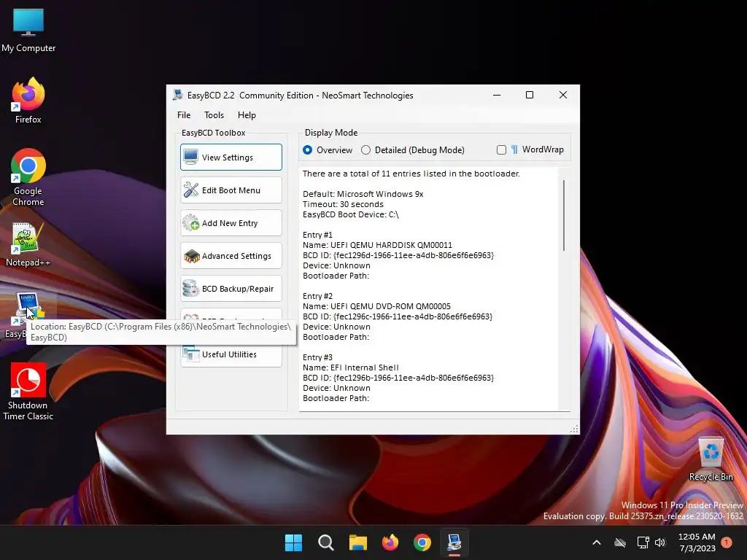The height and width of the screenshot is (560, 747).
Task: Open the Windows Start menu
Action: tap(293, 542)
